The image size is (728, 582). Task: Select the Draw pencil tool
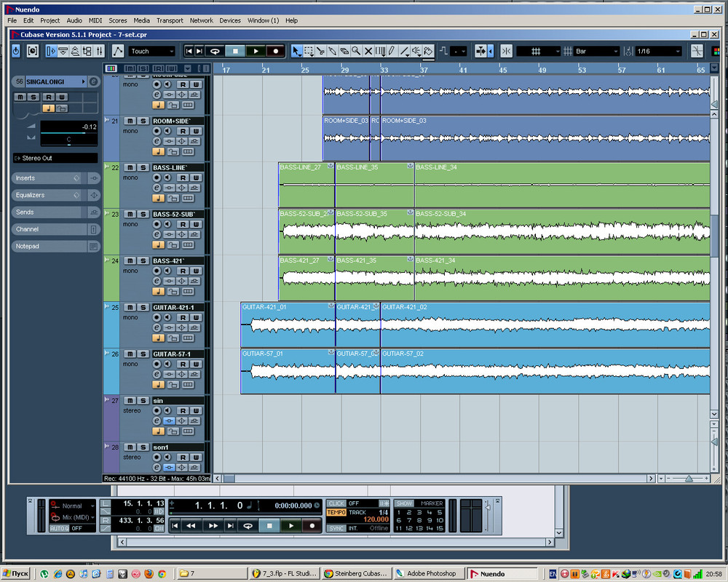tap(392, 51)
